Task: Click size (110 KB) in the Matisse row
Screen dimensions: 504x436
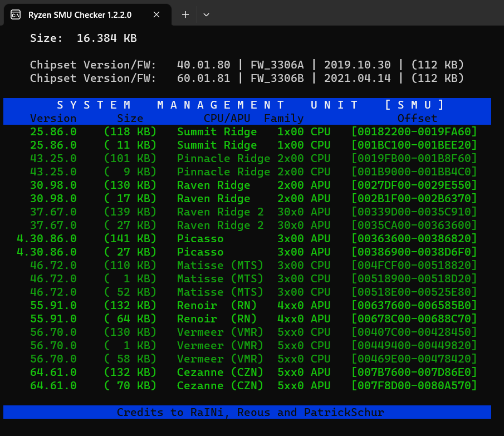Action: pos(130,266)
